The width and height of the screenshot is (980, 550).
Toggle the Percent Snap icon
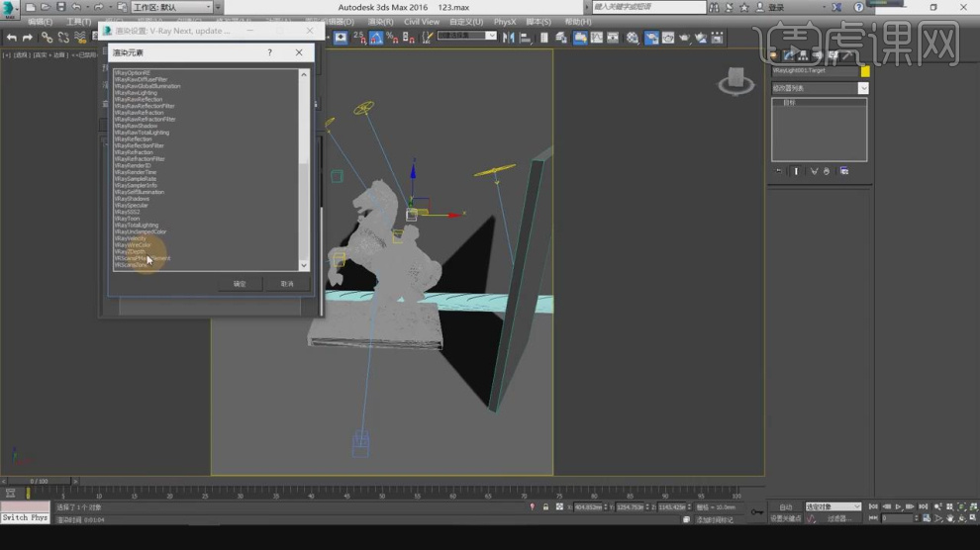393,38
